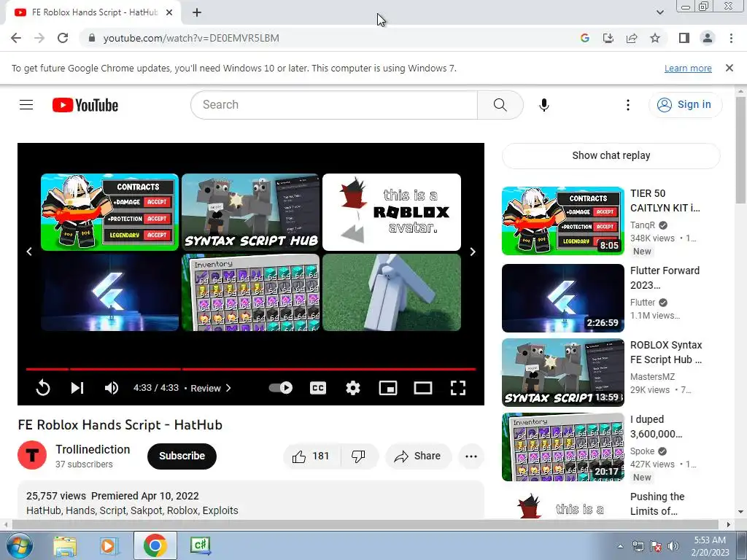Click the search magnifier button
747x560 pixels.
click(x=500, y=105)
